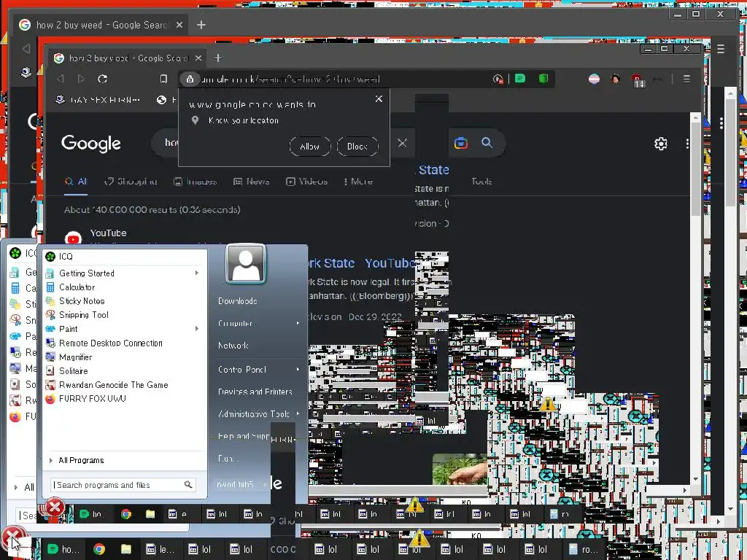Expand the Computer submenu arrow
Image resolution: width=747 pixels, height=560 pixels.
coord(298,323)
